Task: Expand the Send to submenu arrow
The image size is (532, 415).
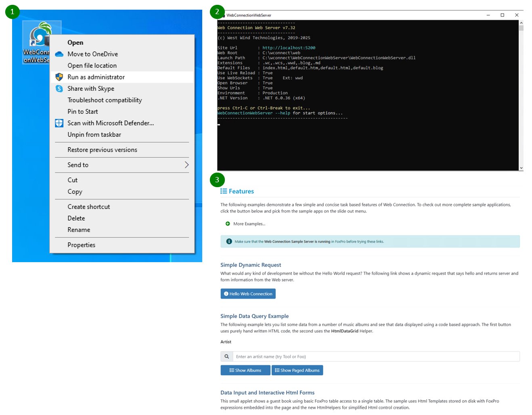Action: coord(186,165)
